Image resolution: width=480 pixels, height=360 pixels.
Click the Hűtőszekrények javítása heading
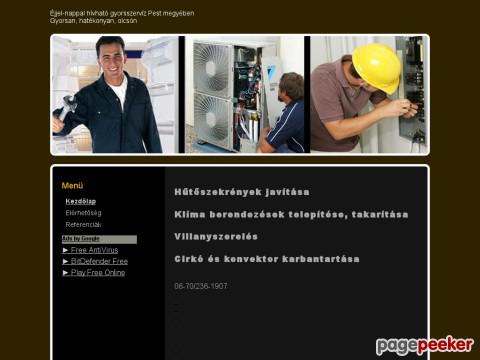point(242,192)
